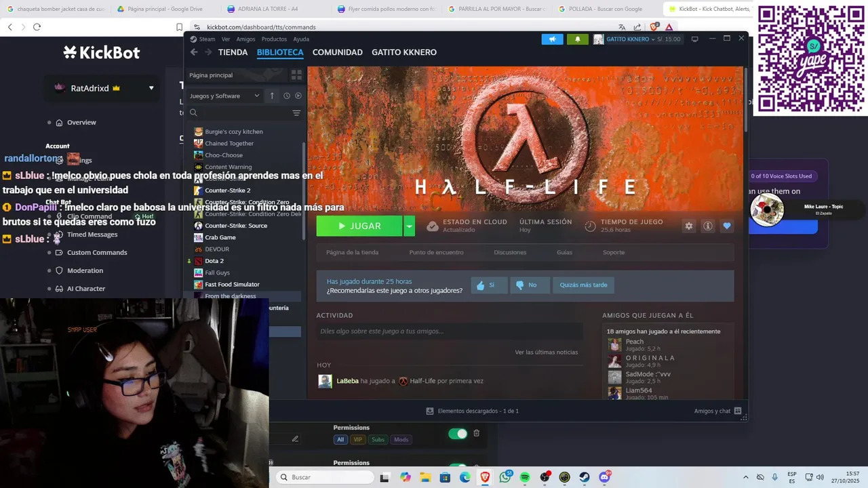Select Dota 2 in library list

pos(214,261)
